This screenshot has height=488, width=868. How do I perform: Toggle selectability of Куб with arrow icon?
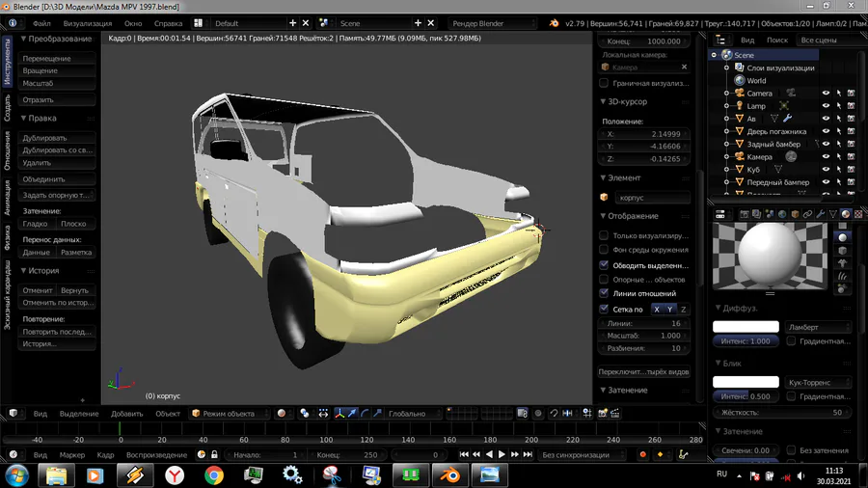(x=839, y=170)
